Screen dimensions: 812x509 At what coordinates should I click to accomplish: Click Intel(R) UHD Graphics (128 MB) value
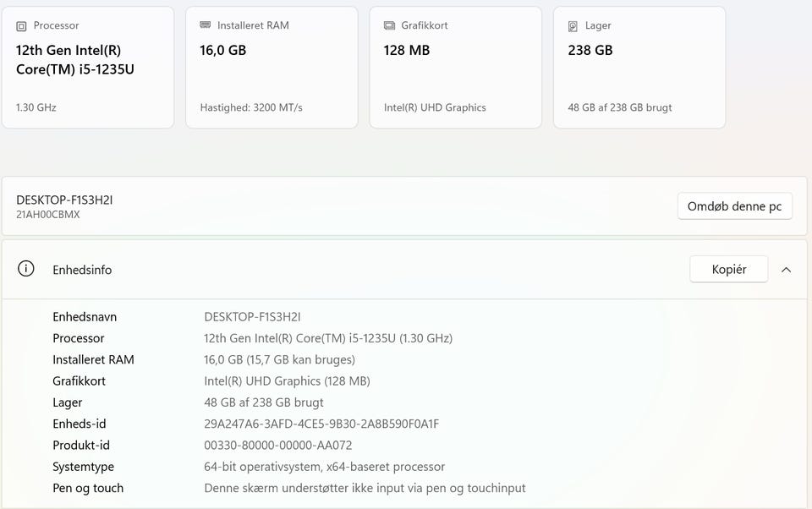(x=287, y=381)
